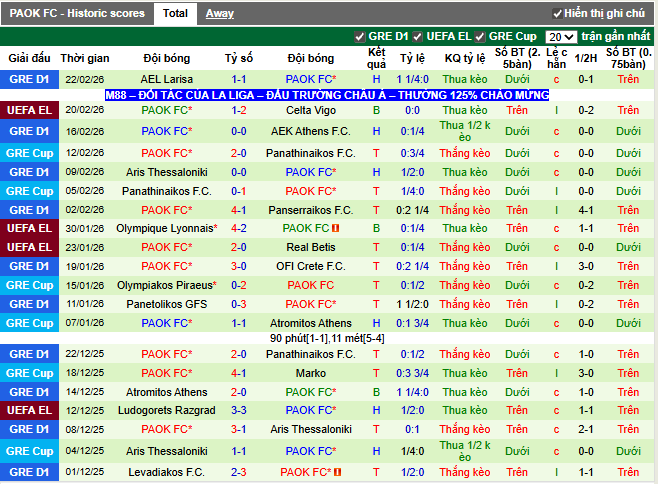Uncheck the GRE Cup league filter

(480, 37)
